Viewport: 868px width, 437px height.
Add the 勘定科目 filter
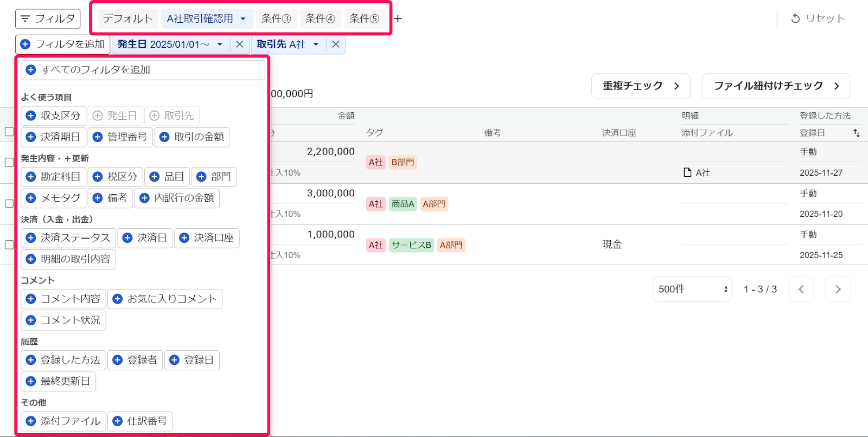coord(54,177)
